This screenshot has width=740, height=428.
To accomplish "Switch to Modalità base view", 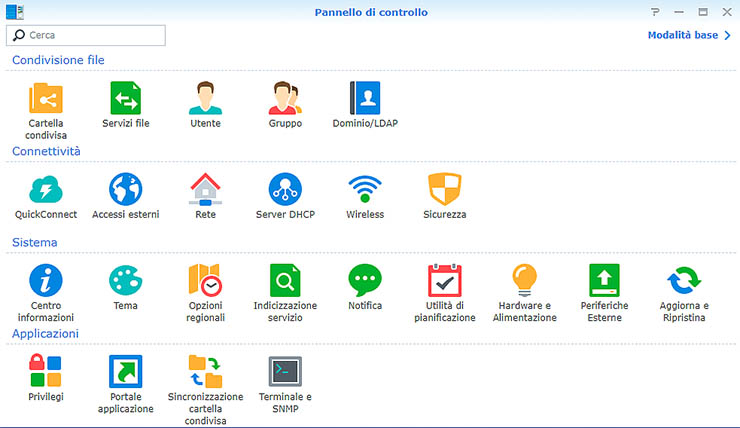I will [x=689, y=35].
